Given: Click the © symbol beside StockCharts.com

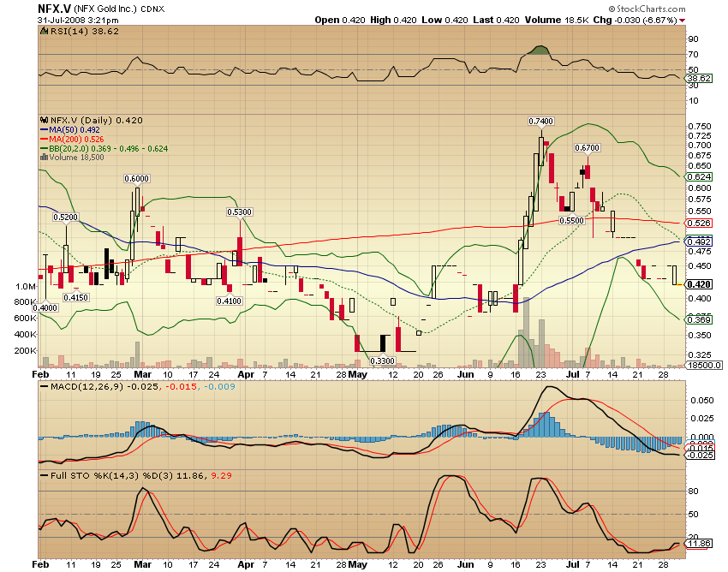Looking at the screenshot, I should click(611, 9).
